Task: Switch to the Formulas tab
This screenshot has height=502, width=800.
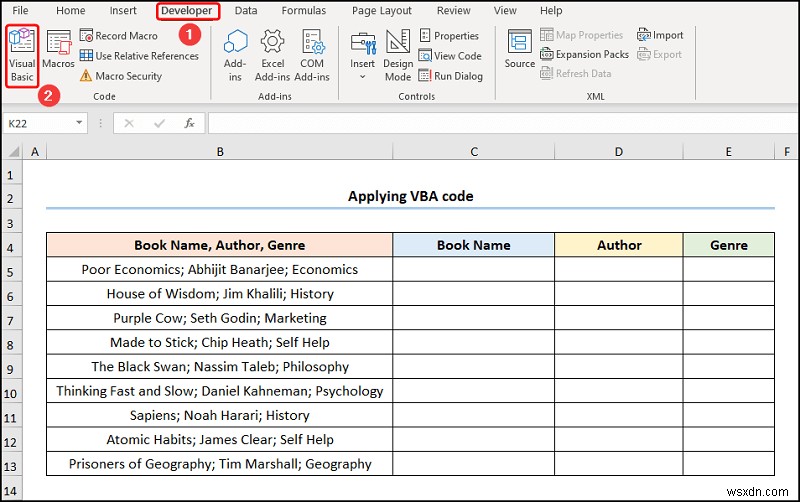Action: [x=304, y=10]
